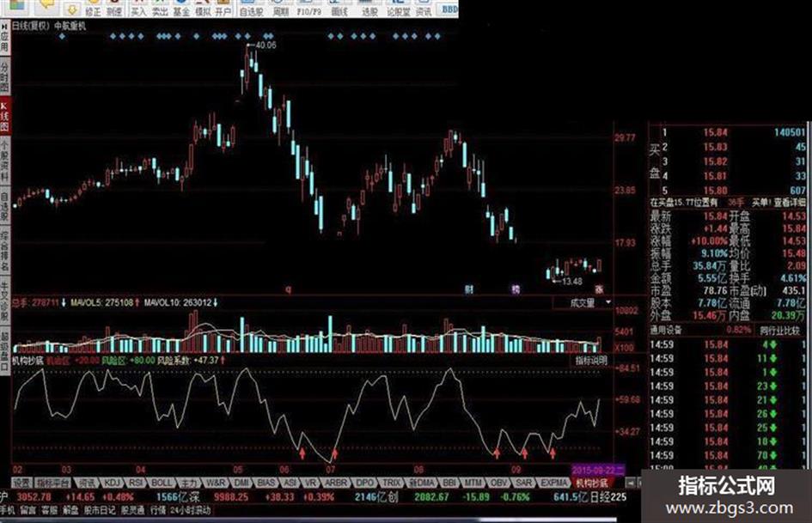The height and width of the screenshot is (523, 812).
Task: Open the 资讯 news toolbar icon
Action: tap(424, 9)
